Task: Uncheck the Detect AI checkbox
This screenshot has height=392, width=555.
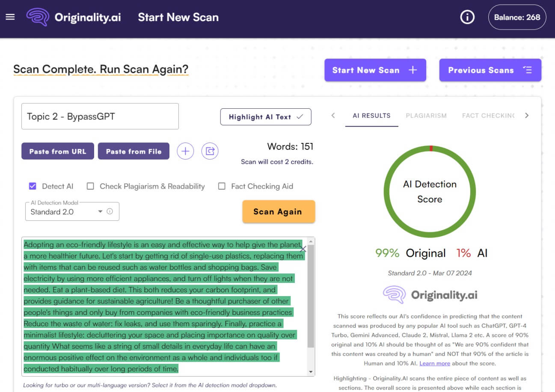Action: [33, 186]
